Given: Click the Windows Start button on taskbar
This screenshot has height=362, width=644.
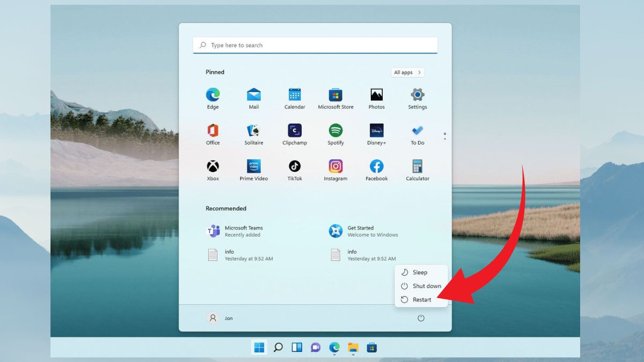Looking at the screenshot, I should (259, 348).
